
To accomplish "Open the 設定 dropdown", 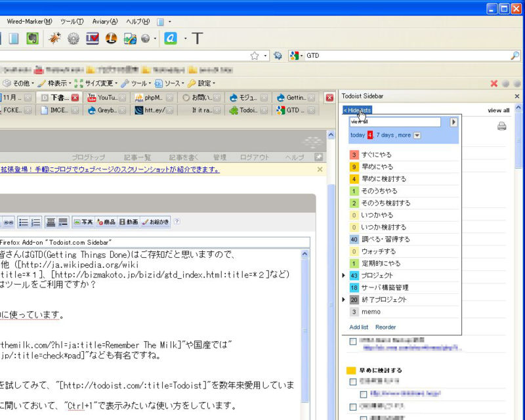I will [201, 83].
